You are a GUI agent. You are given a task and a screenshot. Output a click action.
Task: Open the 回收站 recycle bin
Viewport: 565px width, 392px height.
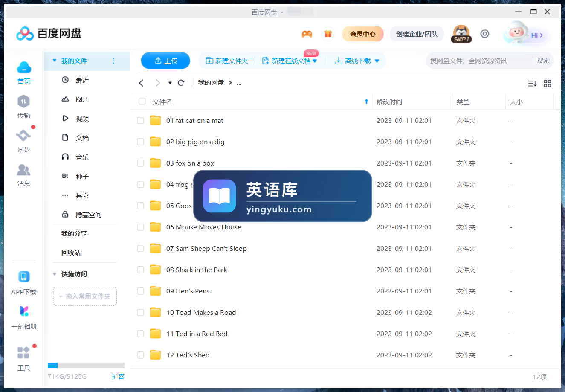tap(71, 253)
